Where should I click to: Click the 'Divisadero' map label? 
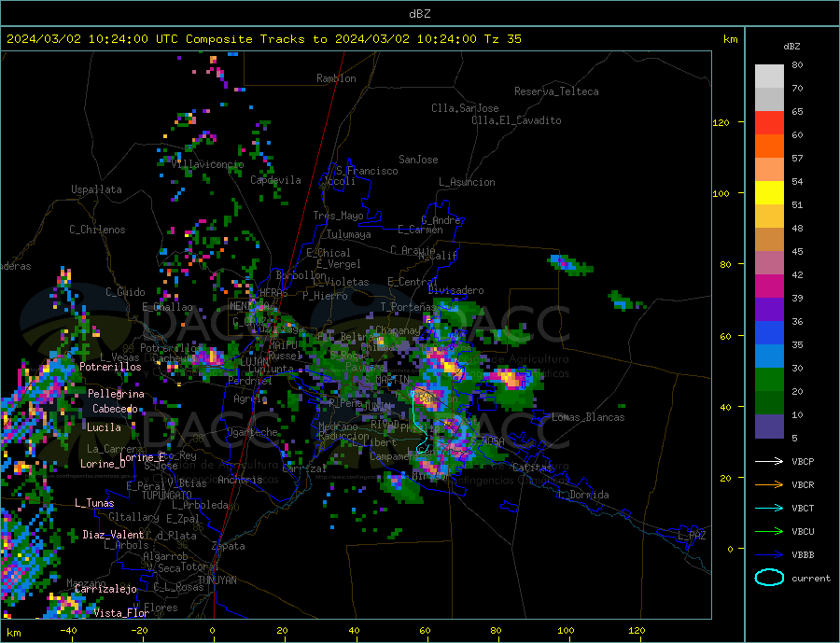pos(455,290)
